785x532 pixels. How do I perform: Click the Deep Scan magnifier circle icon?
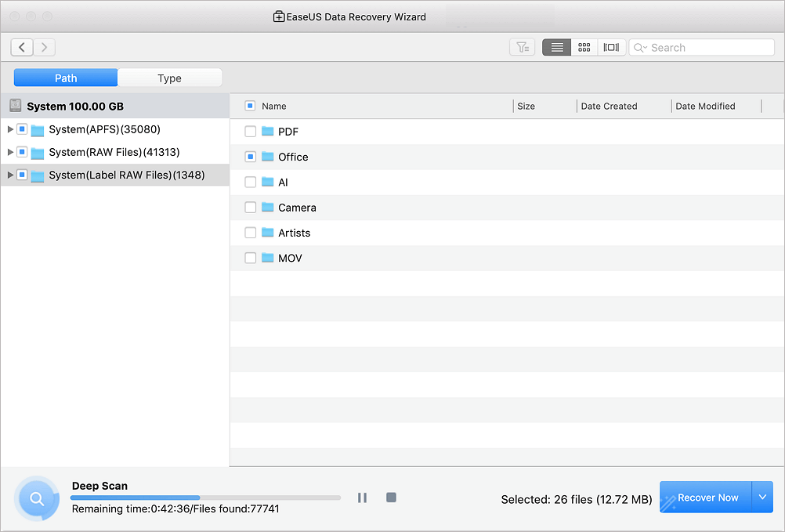click(37, 498)
